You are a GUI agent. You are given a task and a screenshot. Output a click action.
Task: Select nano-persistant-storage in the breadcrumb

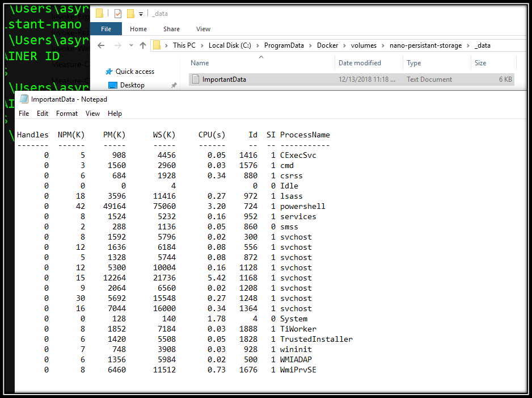click(425, 45)
